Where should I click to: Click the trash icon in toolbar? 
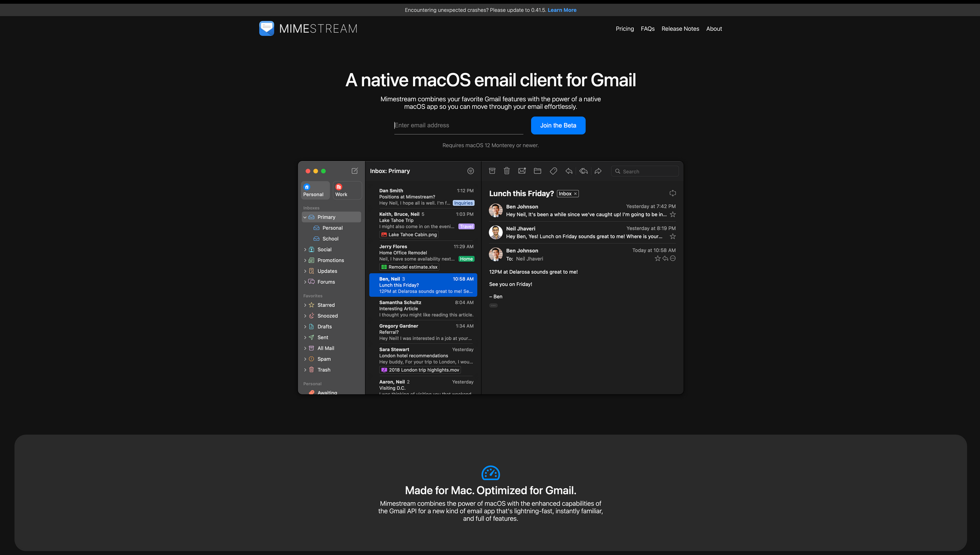point(507,171)
